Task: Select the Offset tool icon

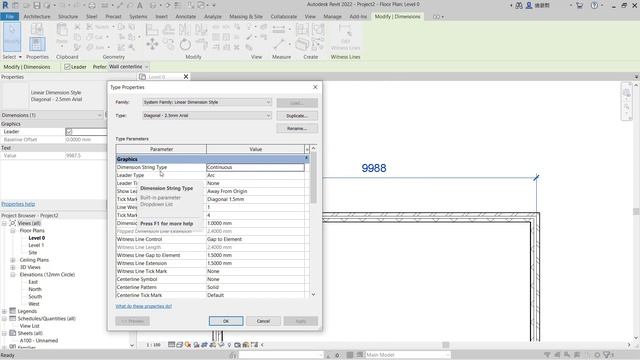Action: point(168,29)
